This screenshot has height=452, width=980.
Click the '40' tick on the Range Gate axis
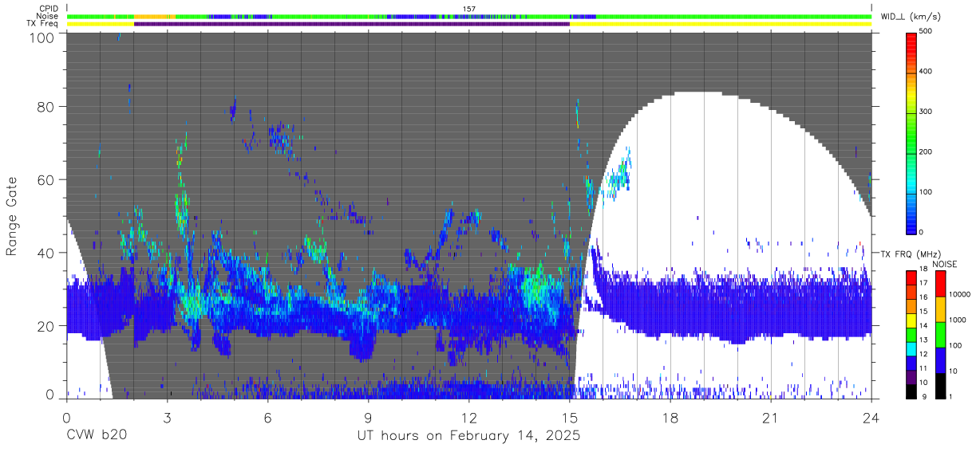click(x=45, y=253)
